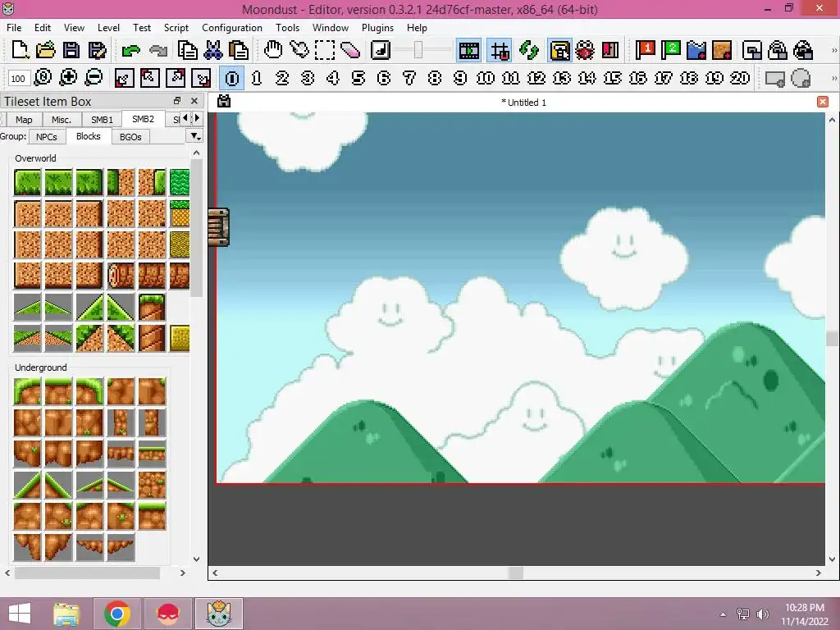Toggle the Tileset Item Box button
840x630 pixels.
(x=559, y=50)
